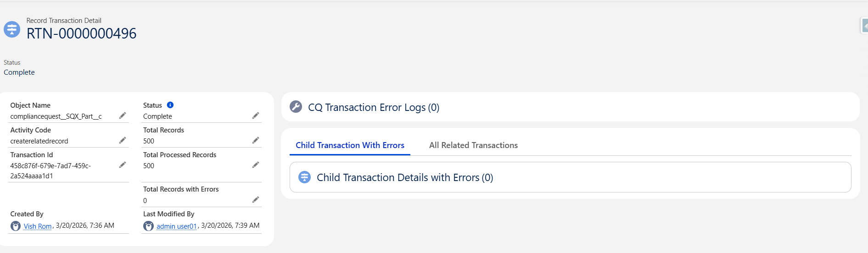
Task: Edit Transaction Id using pencil icon
Action: pyautogui.click(x=123, y=165)
